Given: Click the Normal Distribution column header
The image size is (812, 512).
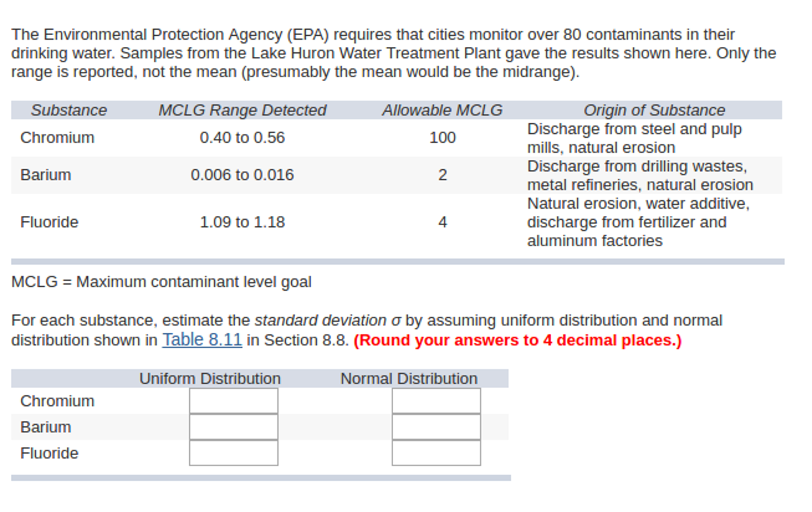Looking at the screenshot, I should pos(409,378).
